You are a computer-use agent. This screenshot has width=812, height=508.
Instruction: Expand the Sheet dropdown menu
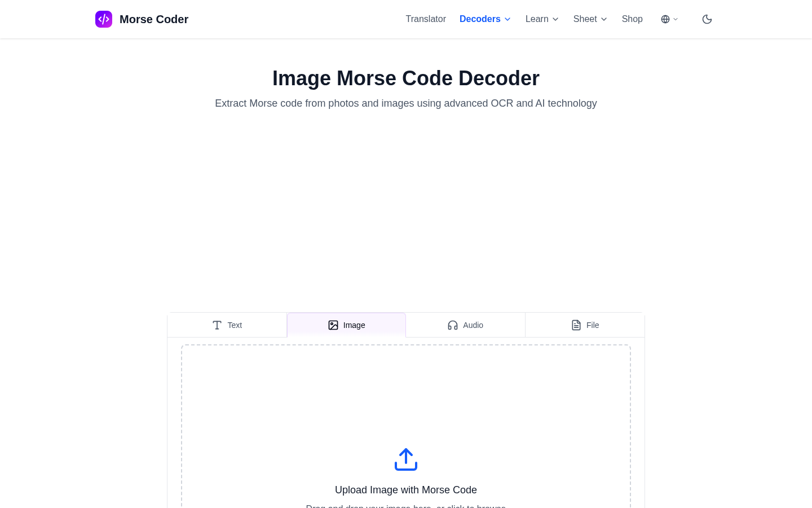point(590,19)
